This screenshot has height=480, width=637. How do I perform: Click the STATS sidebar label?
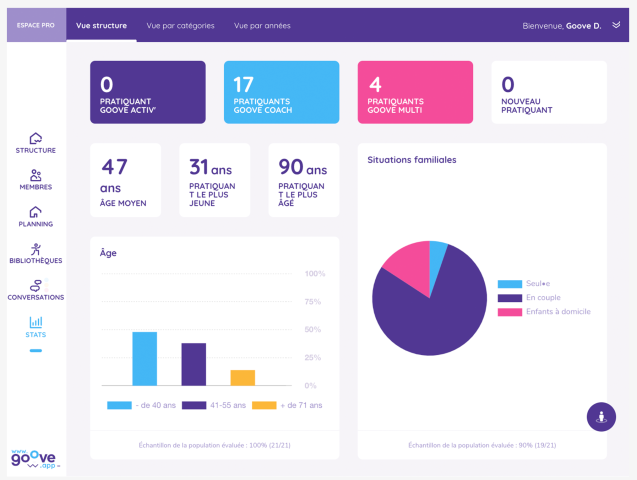point(36,335)
